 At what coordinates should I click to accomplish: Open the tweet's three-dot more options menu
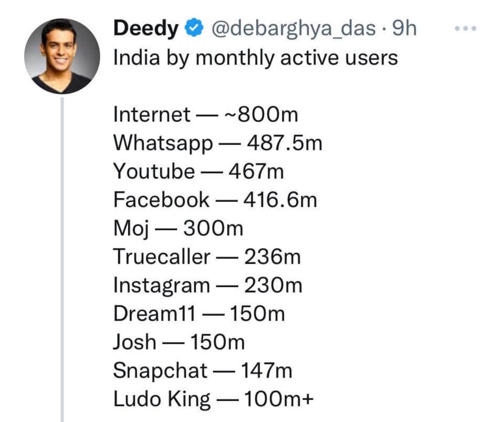(465, 28)
